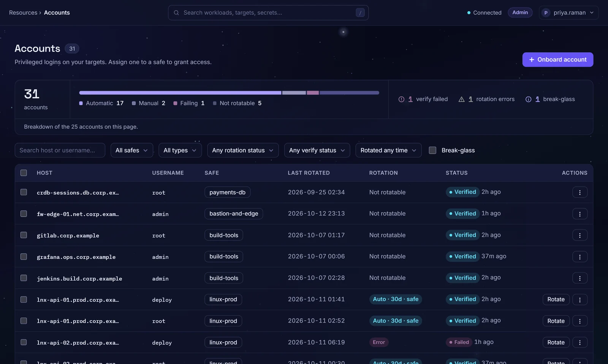Viewport: 608px width, 364px height.
Task: Go to Resources breadcrumb
Action: pos(23,13)
